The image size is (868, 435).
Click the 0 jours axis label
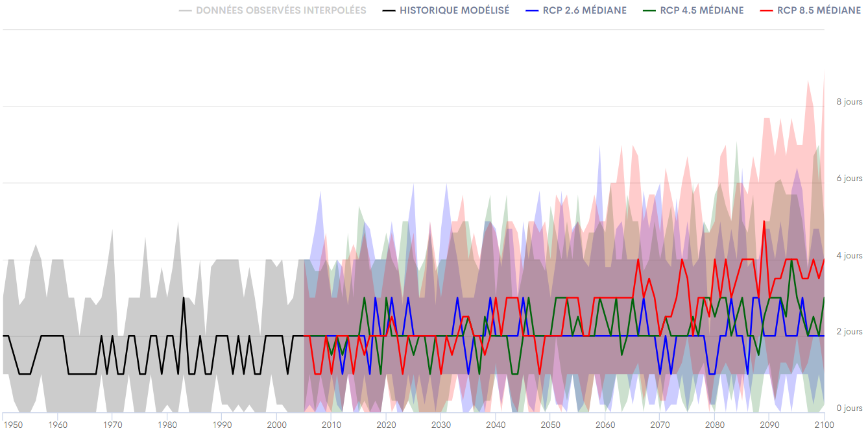click(x=849, y=408)
